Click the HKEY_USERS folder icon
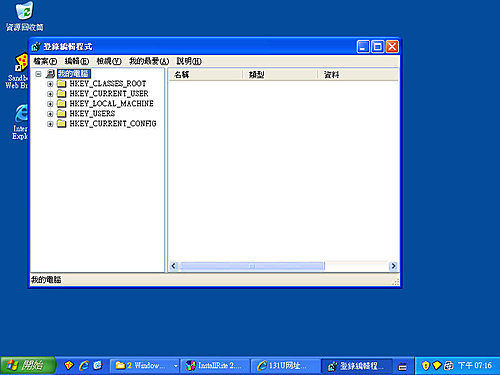 pos(61,113)
